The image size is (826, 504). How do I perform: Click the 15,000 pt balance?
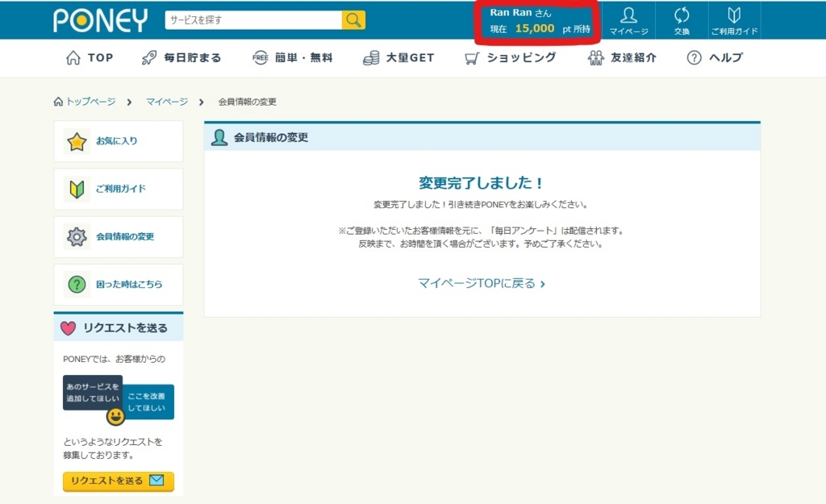pos(535,28)
